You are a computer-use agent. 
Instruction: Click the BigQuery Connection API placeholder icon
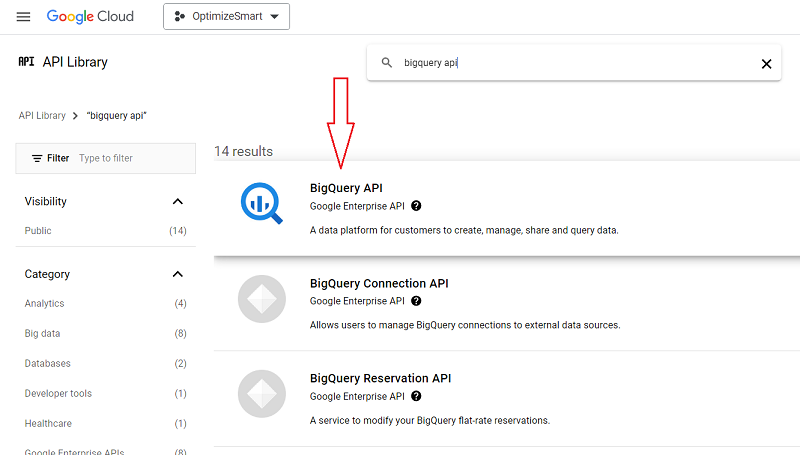tap(262, 299)
